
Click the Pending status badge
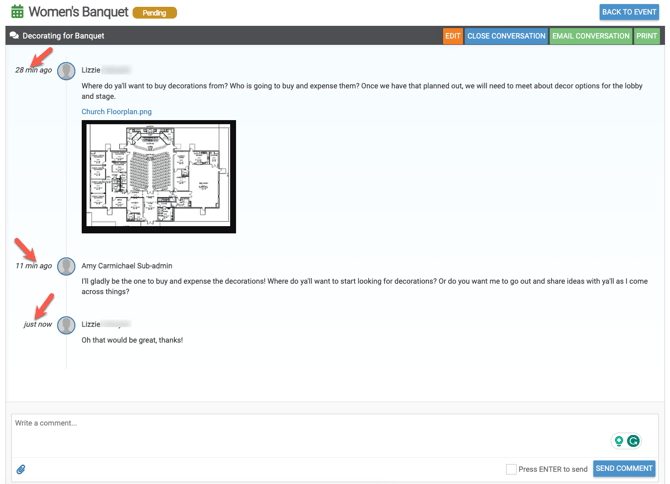pos(155,13)
